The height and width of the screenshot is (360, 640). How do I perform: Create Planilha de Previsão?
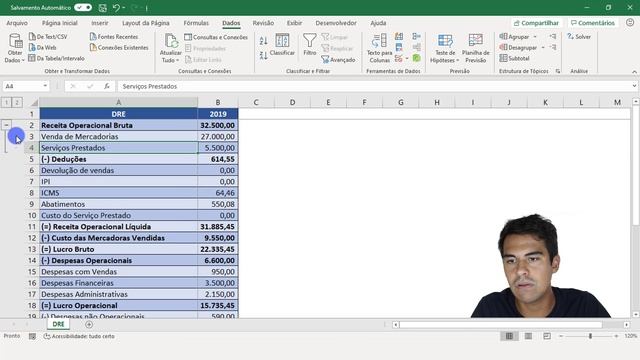click(476, 48)
